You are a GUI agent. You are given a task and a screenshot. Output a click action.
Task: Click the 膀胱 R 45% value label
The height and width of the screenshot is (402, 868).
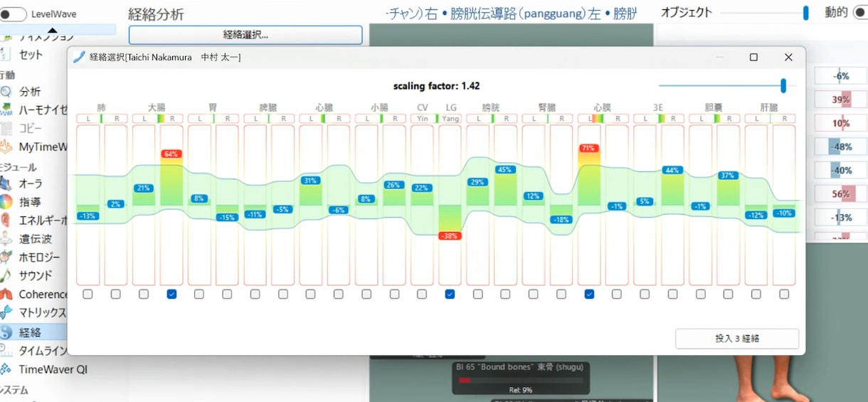pyautogui.click(x=505, y=169)
